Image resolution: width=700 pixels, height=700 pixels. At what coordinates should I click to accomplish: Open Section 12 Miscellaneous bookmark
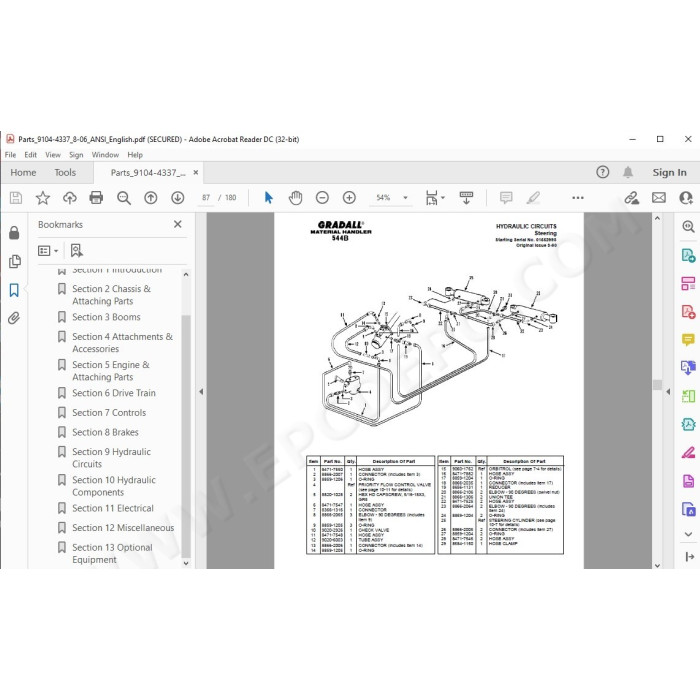point(123,528)
